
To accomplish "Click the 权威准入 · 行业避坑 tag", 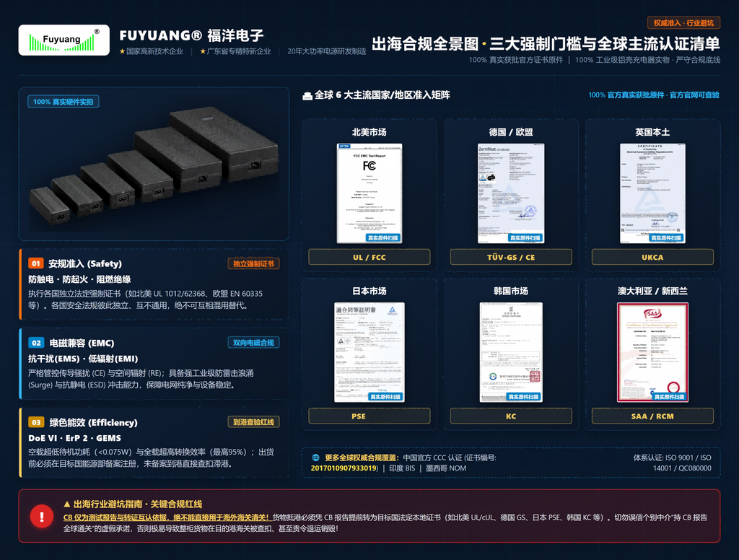I will click(x=683, y=23).
